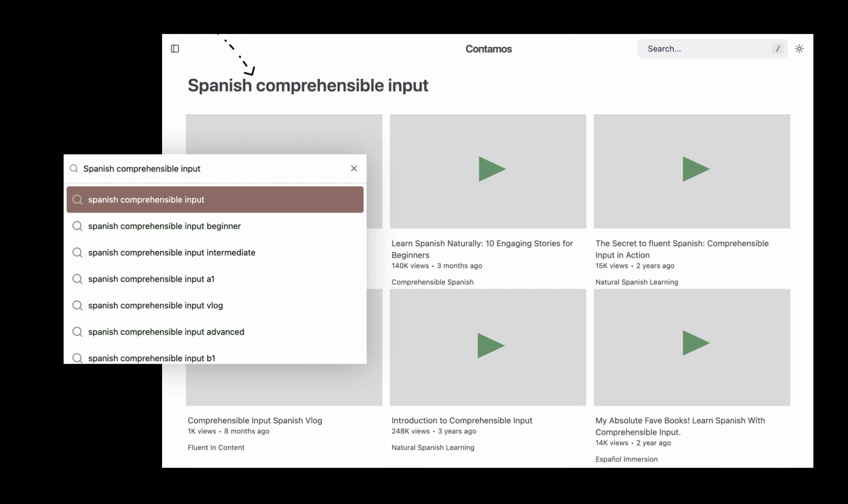Click the magnifier icon in the search overlay
Viewport: 848px width, 504px height.
pyautogui.click(x=74, y=168)
